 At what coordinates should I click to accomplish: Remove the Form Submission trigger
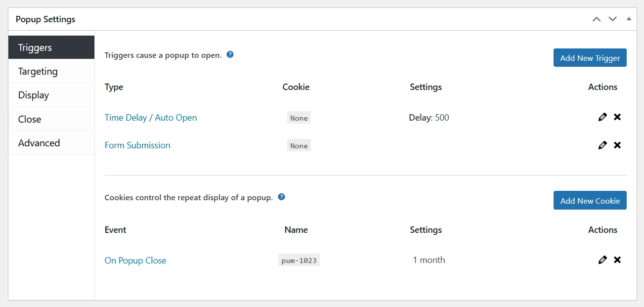pyautogui.click(x=617, y=145)
